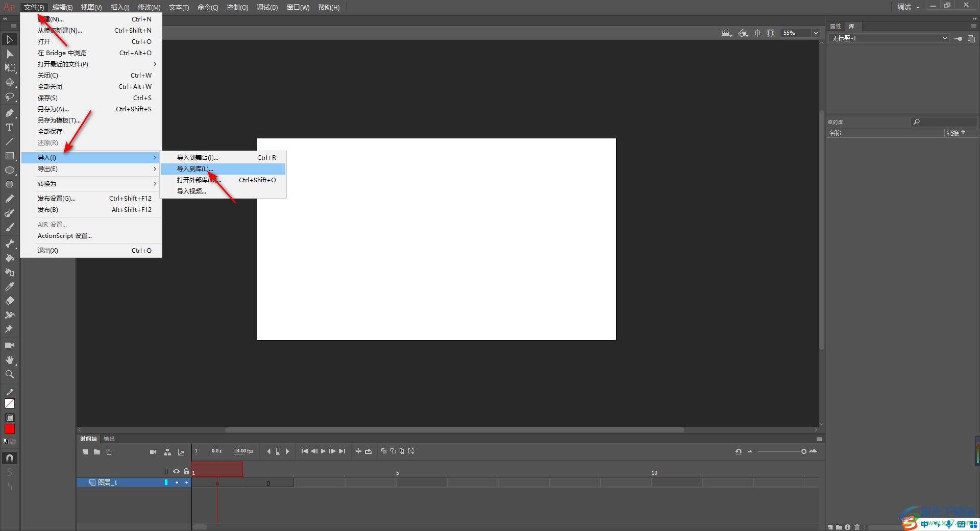Choose 导入到舞台(I)... menu item
This screenshot has height=531, width=980.
223,157
